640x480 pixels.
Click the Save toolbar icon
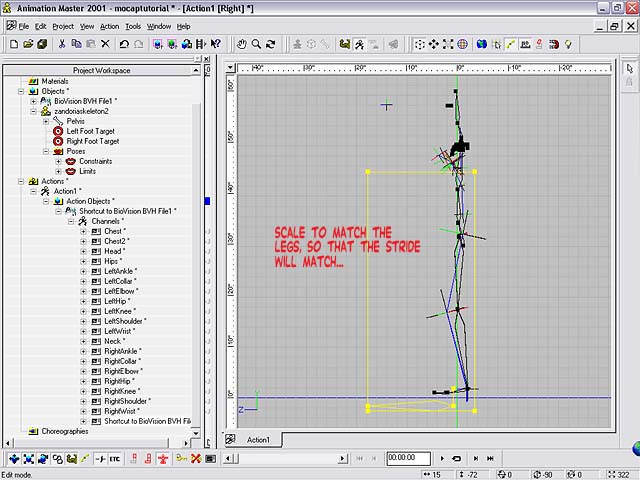(42, 44)
